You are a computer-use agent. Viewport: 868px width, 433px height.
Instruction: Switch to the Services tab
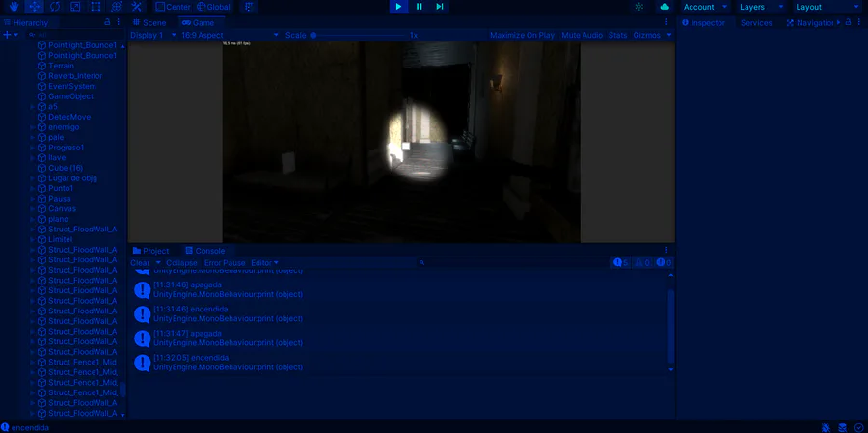[756, 23]
